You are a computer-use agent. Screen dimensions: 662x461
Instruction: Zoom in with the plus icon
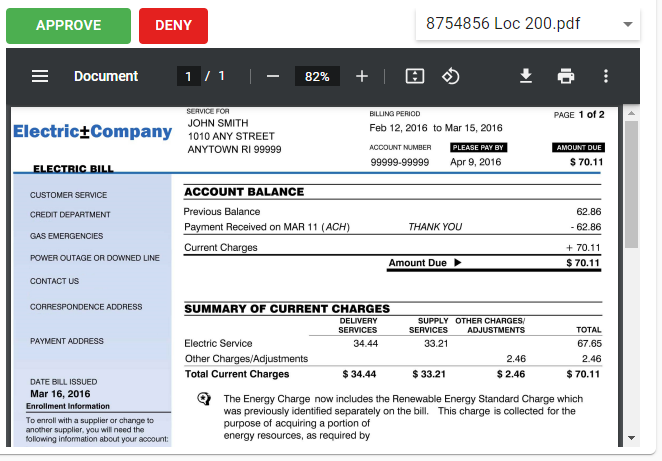click(x=362, y=76)
